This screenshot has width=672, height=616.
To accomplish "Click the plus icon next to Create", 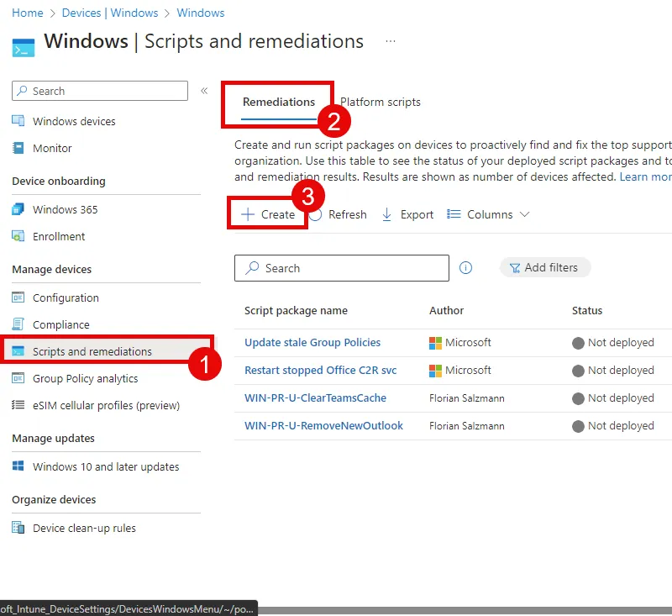I will (248, 214).
